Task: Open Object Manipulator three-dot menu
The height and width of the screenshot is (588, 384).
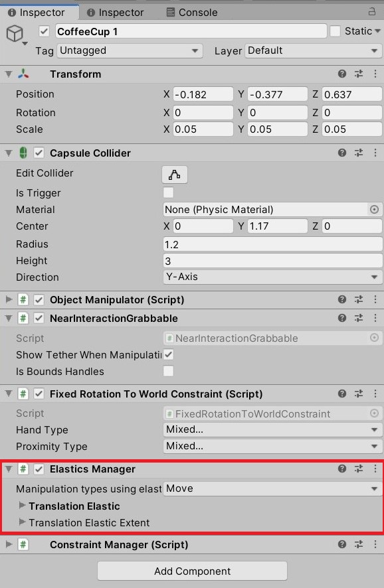Action: [x=375, y=299]
